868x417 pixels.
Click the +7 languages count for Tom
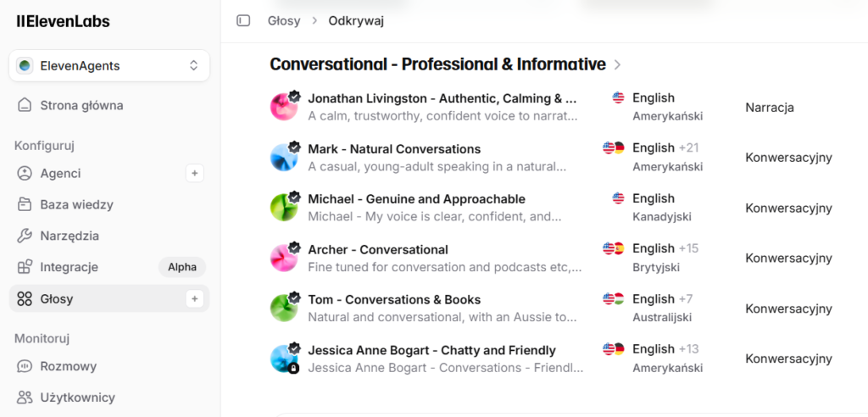pos(686,299)
